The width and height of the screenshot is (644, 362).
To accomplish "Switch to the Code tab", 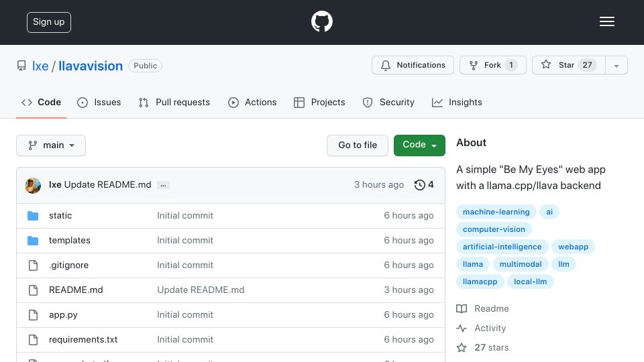I will coord(41,102).
